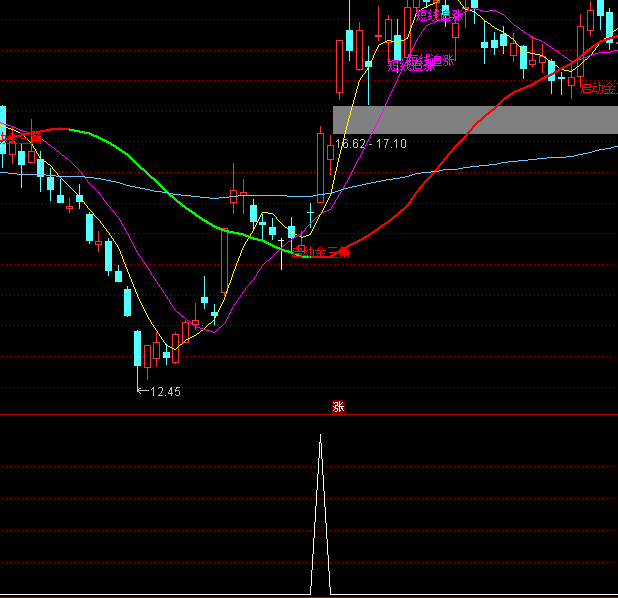Click the base of the white spike
618x598 pixels.
pyautogui.click(x=320, y=592)
